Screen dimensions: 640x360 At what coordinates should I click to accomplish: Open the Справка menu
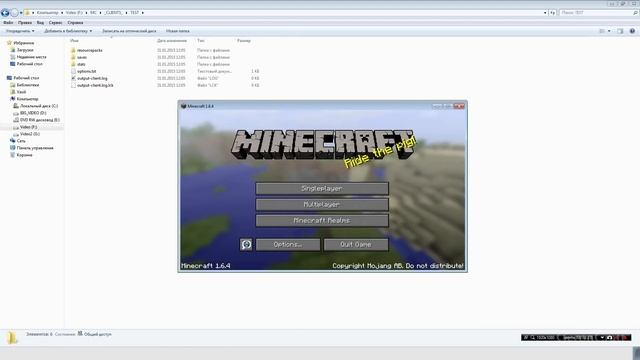(75, 23)
